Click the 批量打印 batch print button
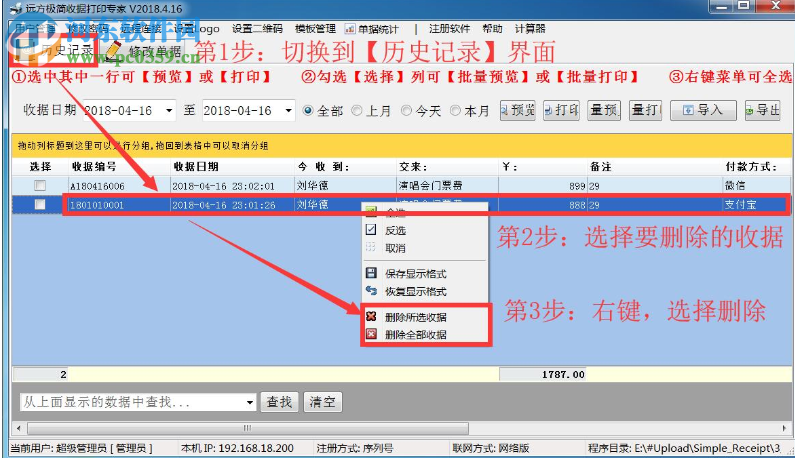 tap(646, 110)
